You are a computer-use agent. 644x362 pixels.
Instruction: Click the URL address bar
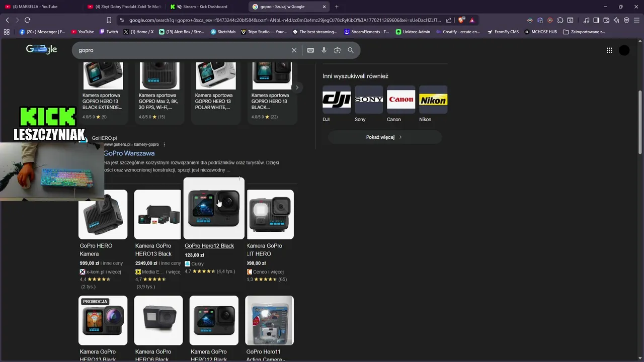[285, 20]
